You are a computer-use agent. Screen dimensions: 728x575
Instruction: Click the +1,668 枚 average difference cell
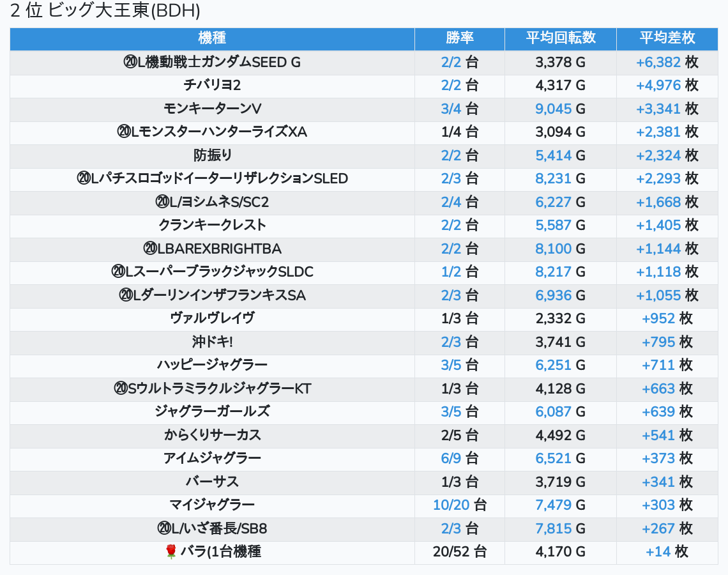(x=667, y=202)
